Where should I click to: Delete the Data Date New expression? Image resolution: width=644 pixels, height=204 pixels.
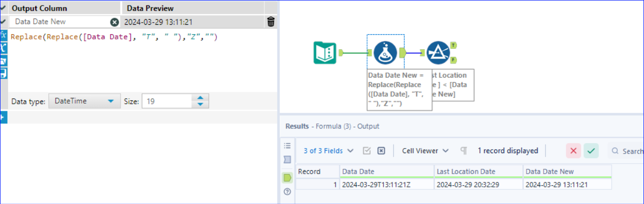(x=271, y=22)
